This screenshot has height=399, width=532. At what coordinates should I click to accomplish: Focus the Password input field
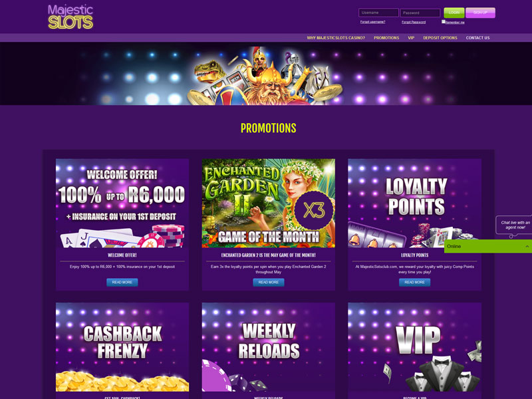pos(420,13)
